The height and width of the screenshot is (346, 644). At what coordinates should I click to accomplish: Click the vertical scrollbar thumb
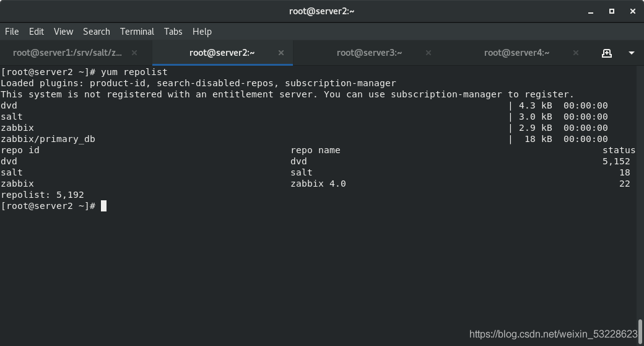tap(640, 330)
